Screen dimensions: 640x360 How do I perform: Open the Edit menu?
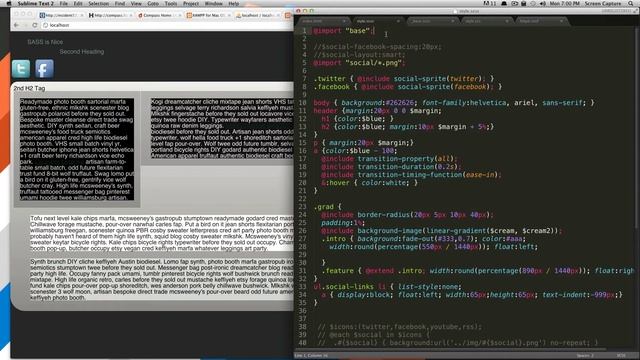tap(78, 3)
